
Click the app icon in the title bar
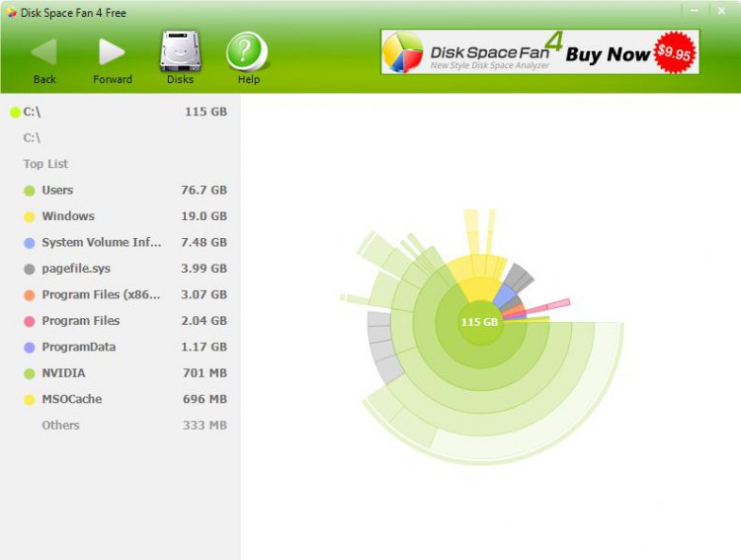(11, 12)
